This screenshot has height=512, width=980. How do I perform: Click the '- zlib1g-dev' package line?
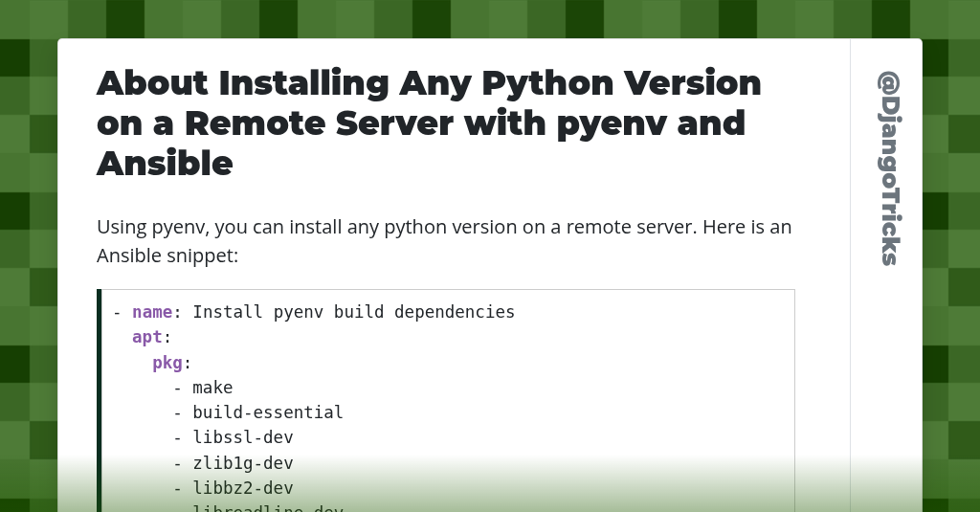coord(234,463)
